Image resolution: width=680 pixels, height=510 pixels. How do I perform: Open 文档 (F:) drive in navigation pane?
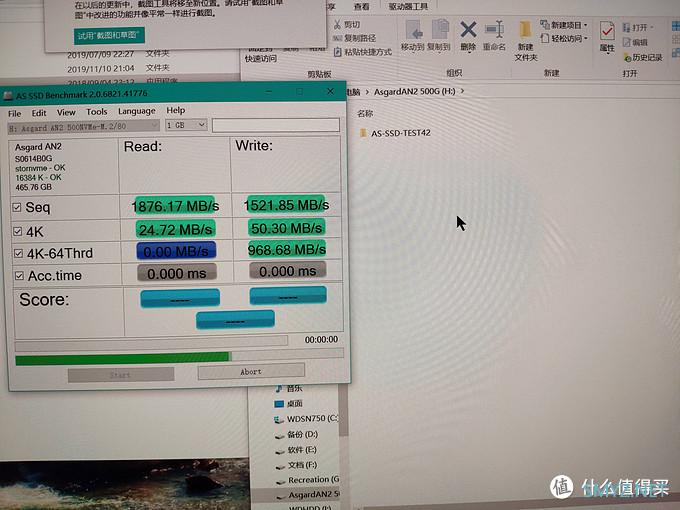pyautogui.click(x=297, y=465)
